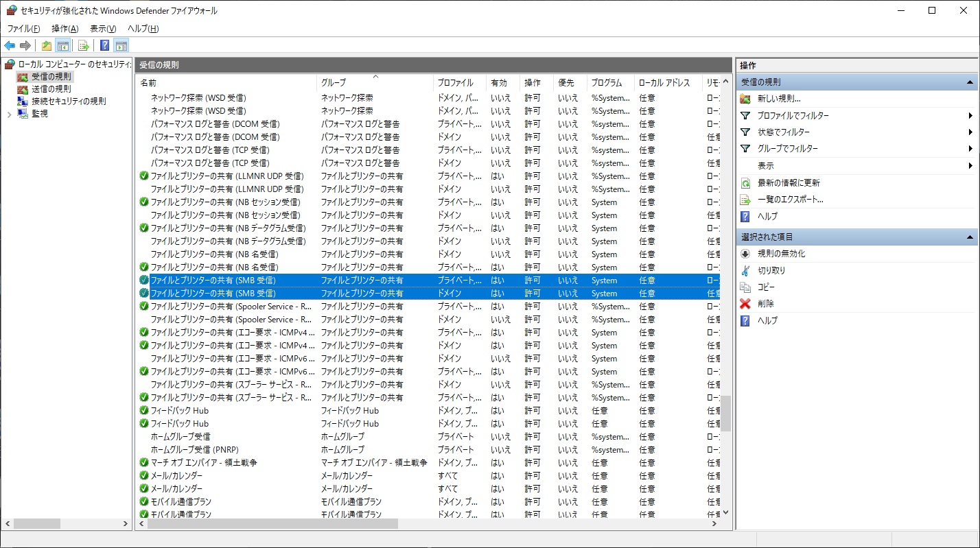Expand the 監視 tree node arrow
The height and width of the screenshot is (548, 980).
[10, 114]
